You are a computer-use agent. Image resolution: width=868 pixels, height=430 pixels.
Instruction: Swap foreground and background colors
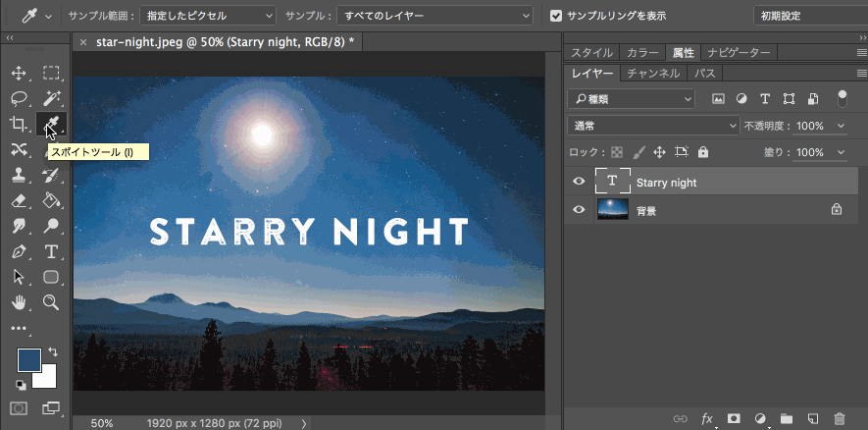click(53, 351)
